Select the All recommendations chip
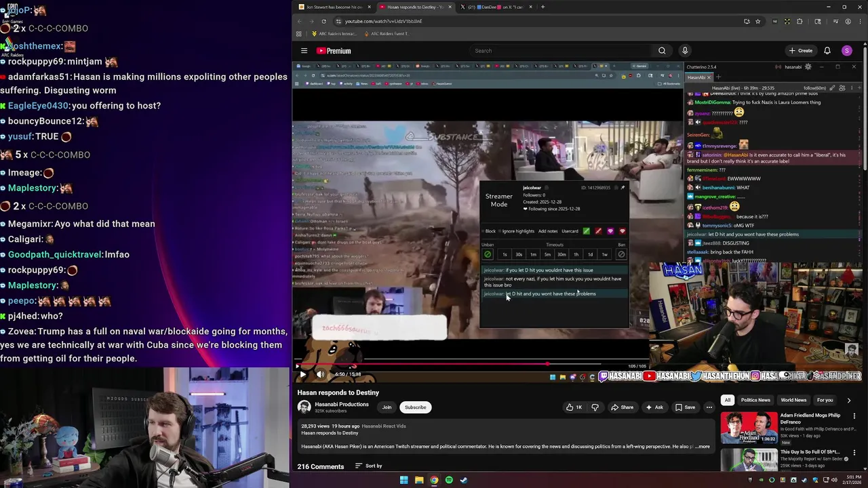The height and width of the screenshot is (488, 868). (727, 400)
